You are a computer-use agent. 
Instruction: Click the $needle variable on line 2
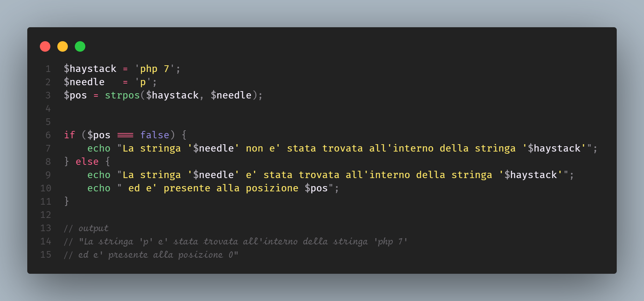pyautogui.click(x=84, y=82)
